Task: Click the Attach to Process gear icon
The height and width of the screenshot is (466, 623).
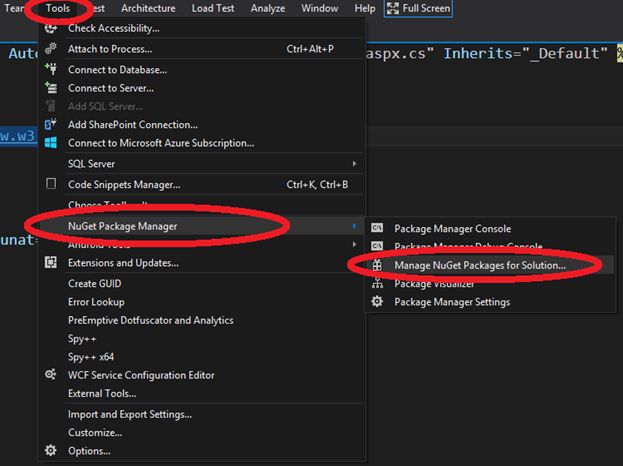Action: coord(51,49)
